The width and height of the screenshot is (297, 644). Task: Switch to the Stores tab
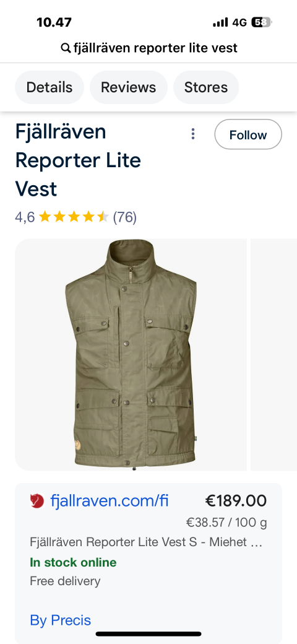click(x=206, y=87)
